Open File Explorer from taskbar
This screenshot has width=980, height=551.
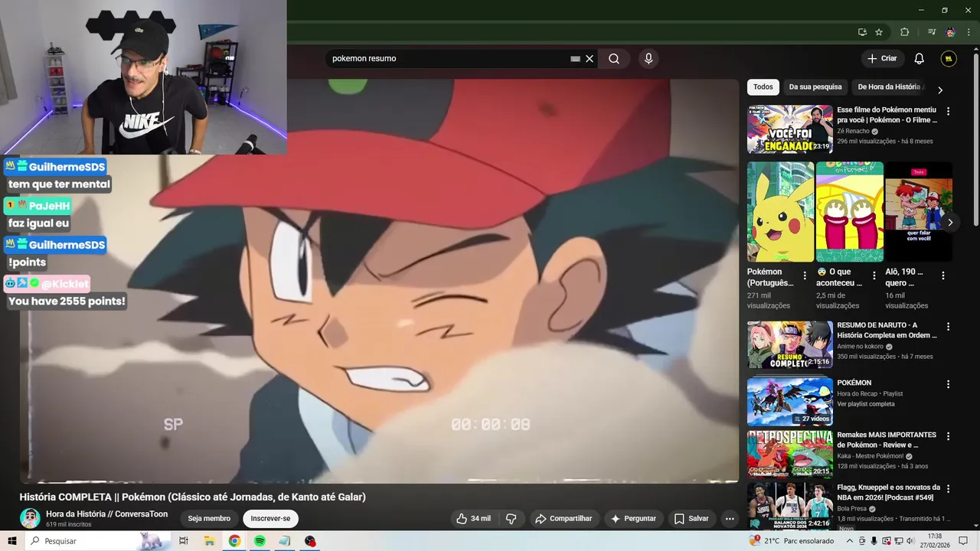(209, 541)
